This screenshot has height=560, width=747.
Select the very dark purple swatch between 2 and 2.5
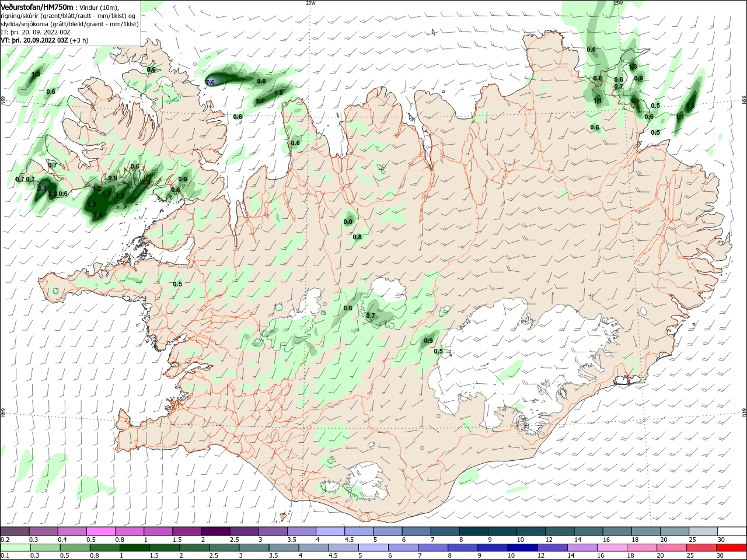(215, 531)
